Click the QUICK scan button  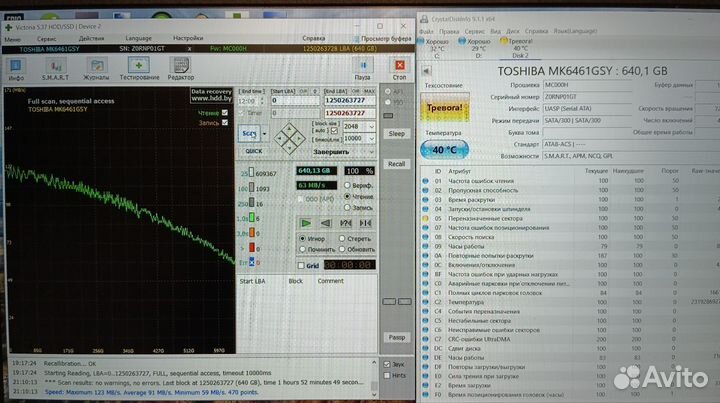point(253,151)
